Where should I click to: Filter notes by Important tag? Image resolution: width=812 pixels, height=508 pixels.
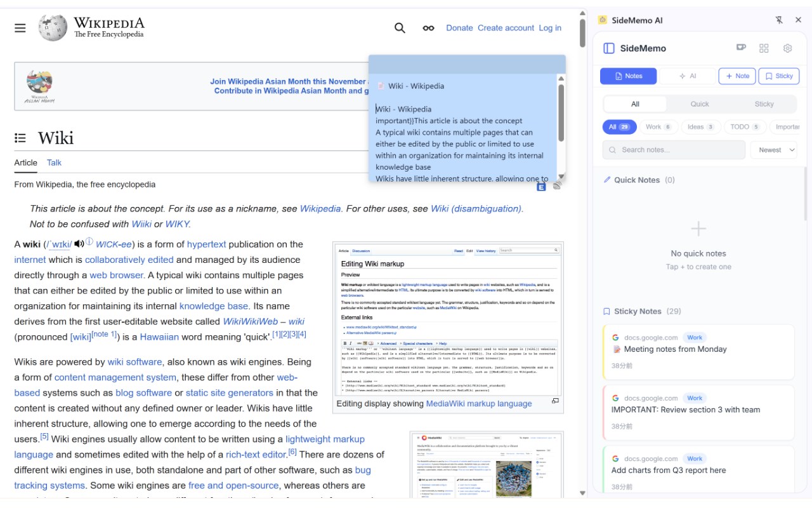click(785, 127)
